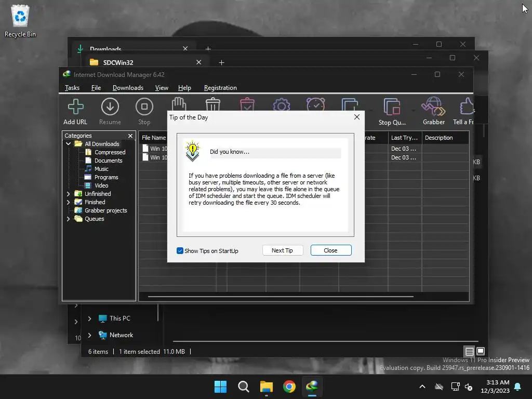Image resolution: width=532 pixels, height=399 pixels.
Task: Click the Add URL toolbar icon
Action: (75, 107)
